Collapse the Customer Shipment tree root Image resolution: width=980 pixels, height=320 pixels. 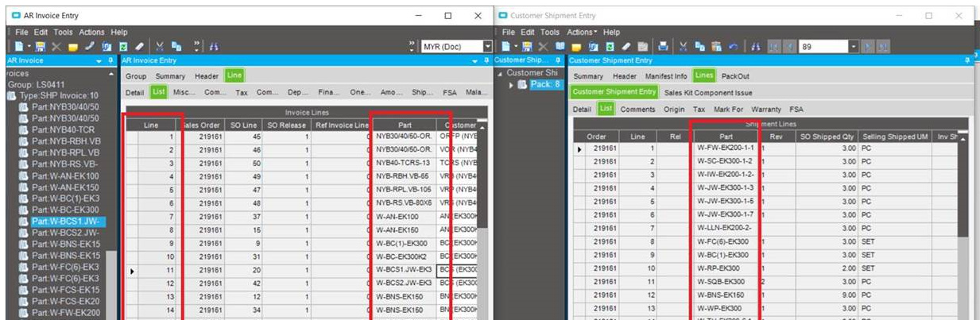point(500,73)
